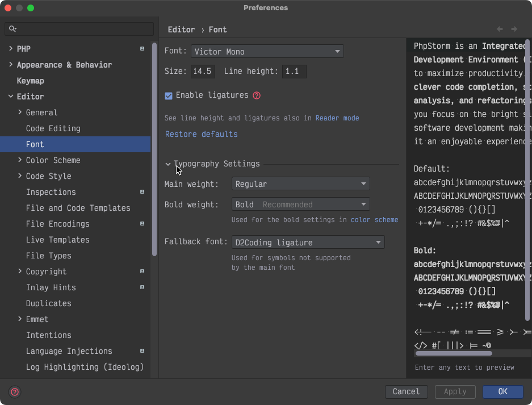
Task: Go back using the left arrow icon
Action: (x=500, y=29)
